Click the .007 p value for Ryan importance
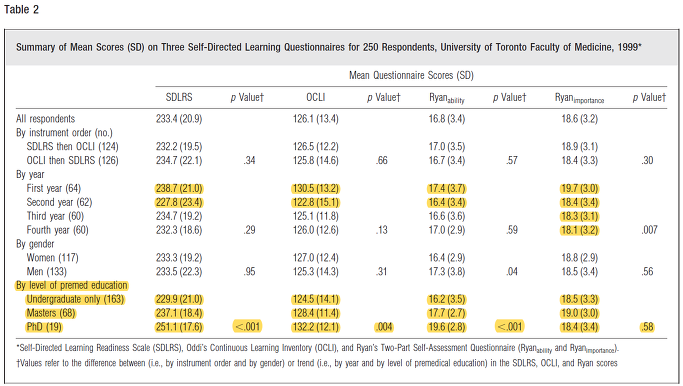 (649, 230)
